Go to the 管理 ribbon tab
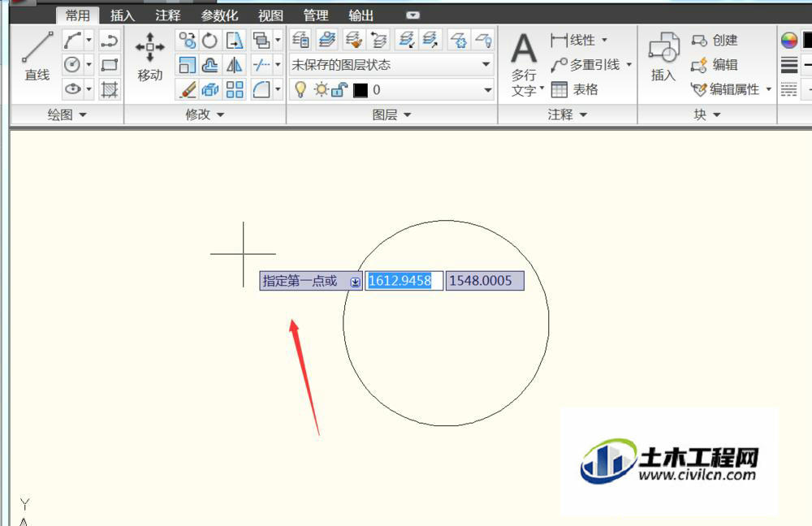Viewport: 812px width, 526px height. [316, 15]
